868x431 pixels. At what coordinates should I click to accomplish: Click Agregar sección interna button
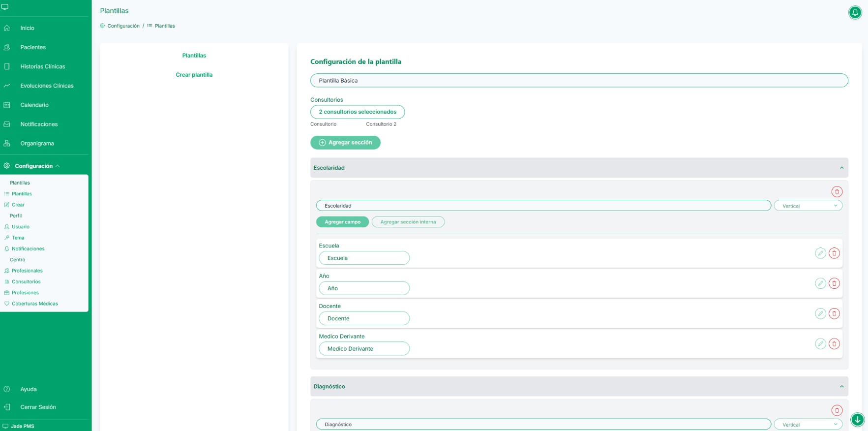(x=408, y=222)
